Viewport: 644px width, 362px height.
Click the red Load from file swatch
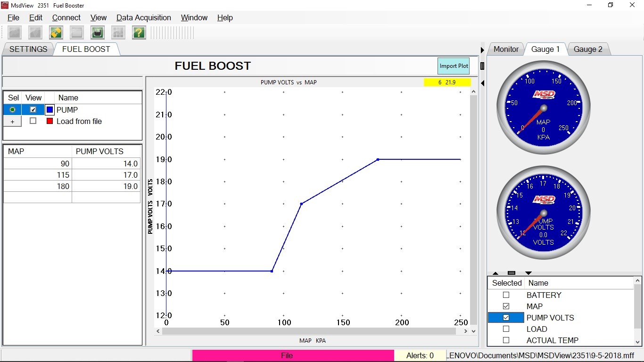[50, 121]
